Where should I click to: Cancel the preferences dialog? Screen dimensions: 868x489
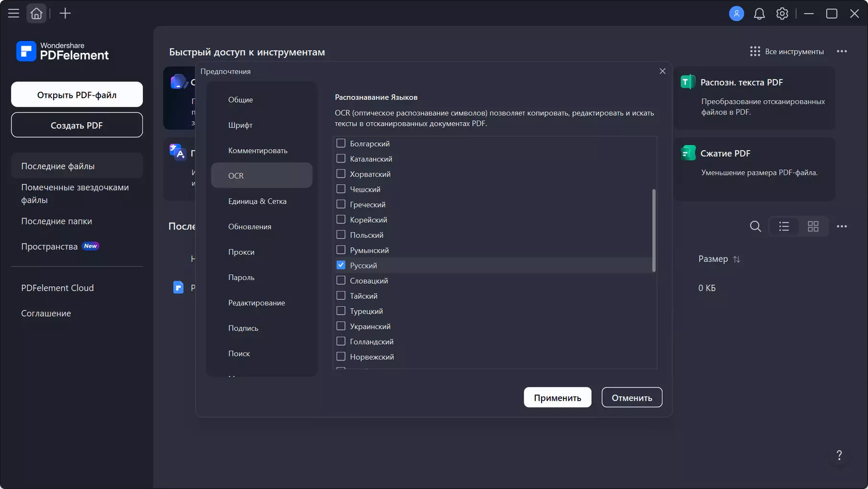tap(632, 397)
